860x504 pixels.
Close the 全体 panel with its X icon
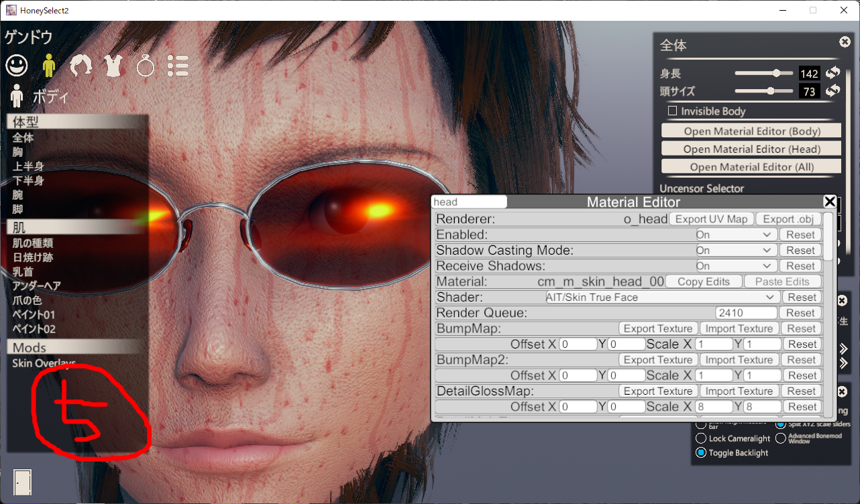click(x=845, y=42)
